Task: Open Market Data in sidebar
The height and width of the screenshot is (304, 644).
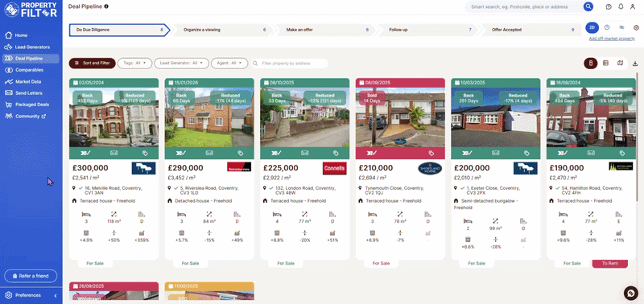Action: point(31,82)
